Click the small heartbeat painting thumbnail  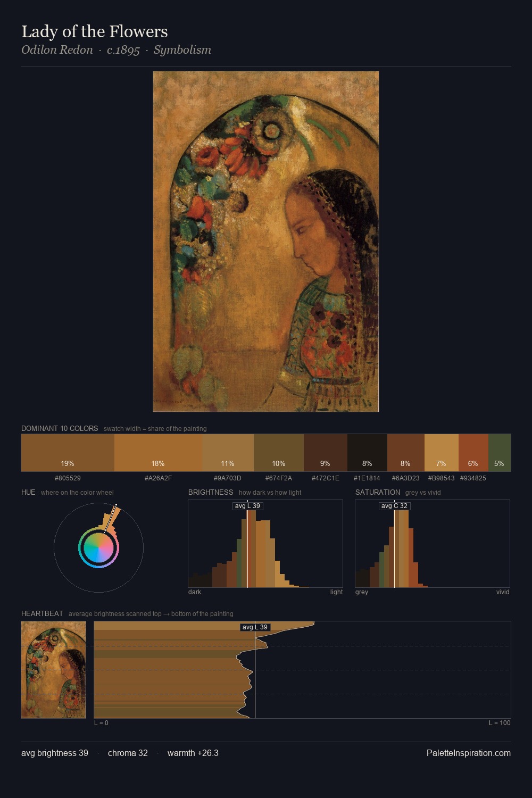pyautogui.click(x=53, y=670)
